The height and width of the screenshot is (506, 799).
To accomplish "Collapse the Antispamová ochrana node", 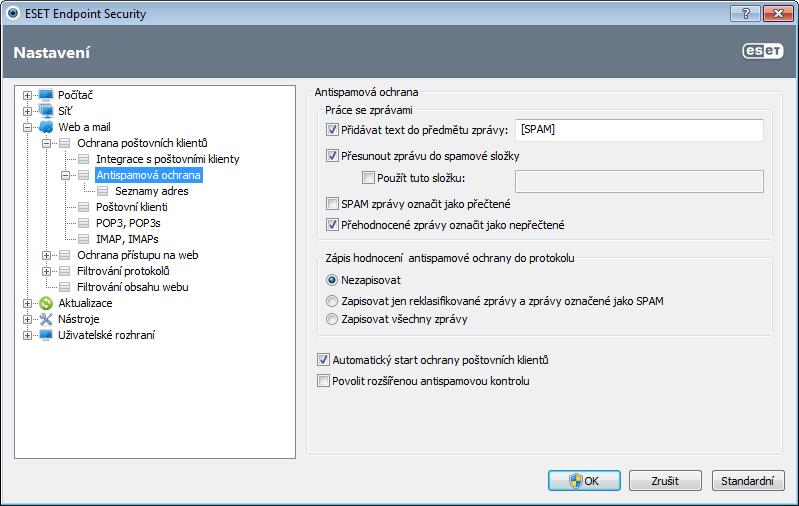I will click(x=65, y=175).
